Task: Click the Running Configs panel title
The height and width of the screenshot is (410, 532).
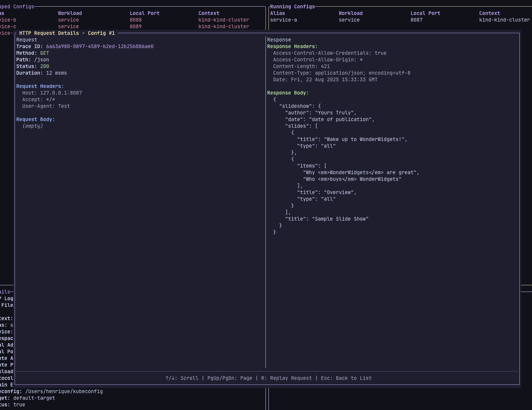Action: click(292, 7)
